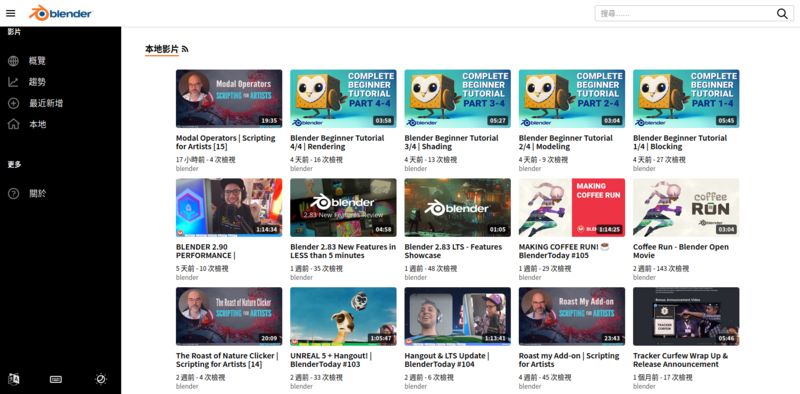Click title 'Blender 2.83 LTS - Features Showcase'
This screenshot has width=800, height=394.
[453, 251]
